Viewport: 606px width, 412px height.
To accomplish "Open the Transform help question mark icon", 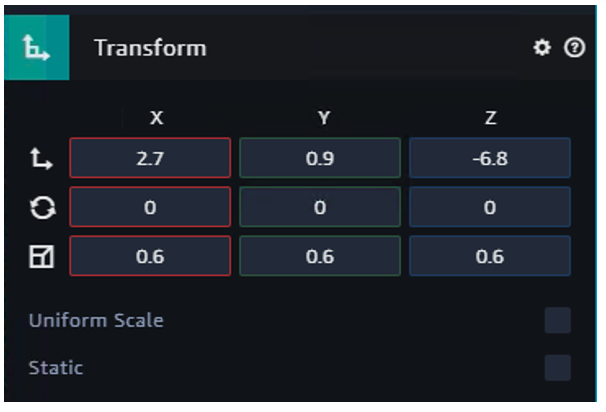I will pos(574,48).
